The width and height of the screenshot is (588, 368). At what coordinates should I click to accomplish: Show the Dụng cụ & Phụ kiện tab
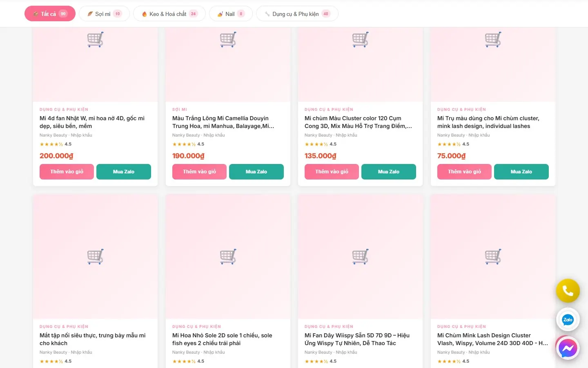click(x=297, y=14)
